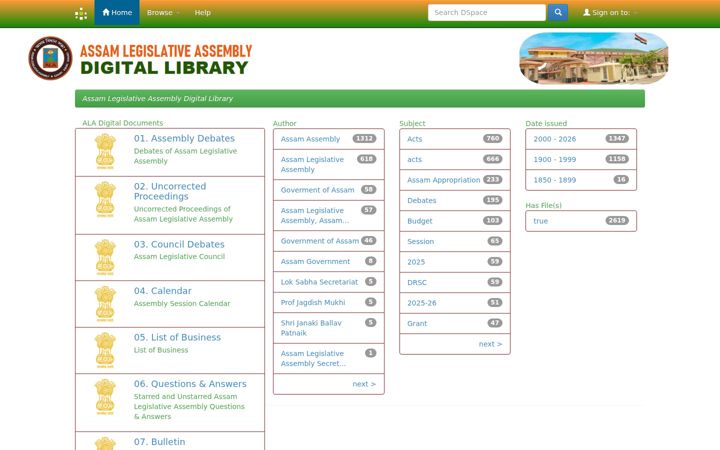Filter by author Assam Government
Screen dimensions: 720x450
coord(315,261)
